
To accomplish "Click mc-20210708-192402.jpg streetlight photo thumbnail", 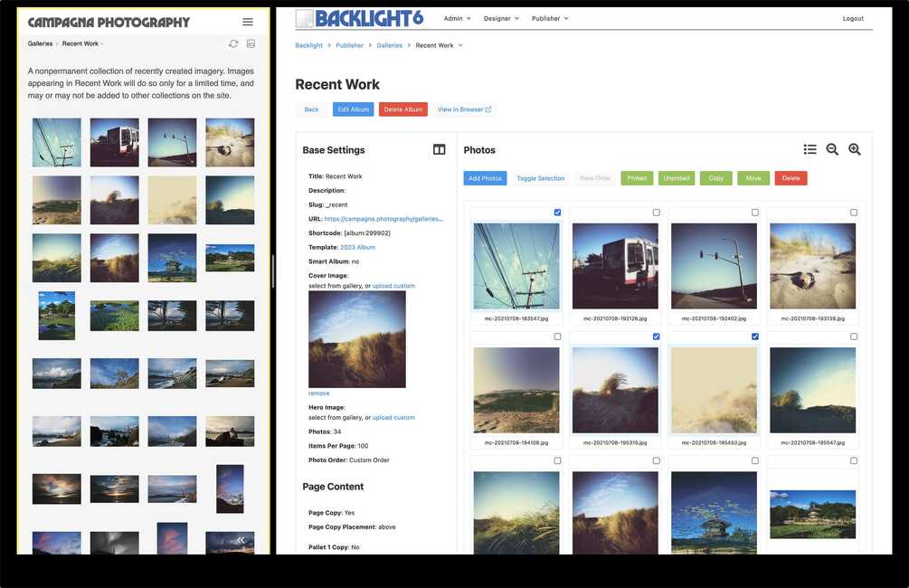I will [x=714, y=266].
